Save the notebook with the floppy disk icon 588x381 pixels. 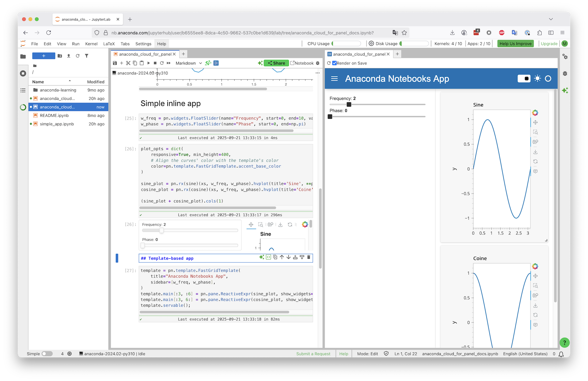[x=115, y=63]
